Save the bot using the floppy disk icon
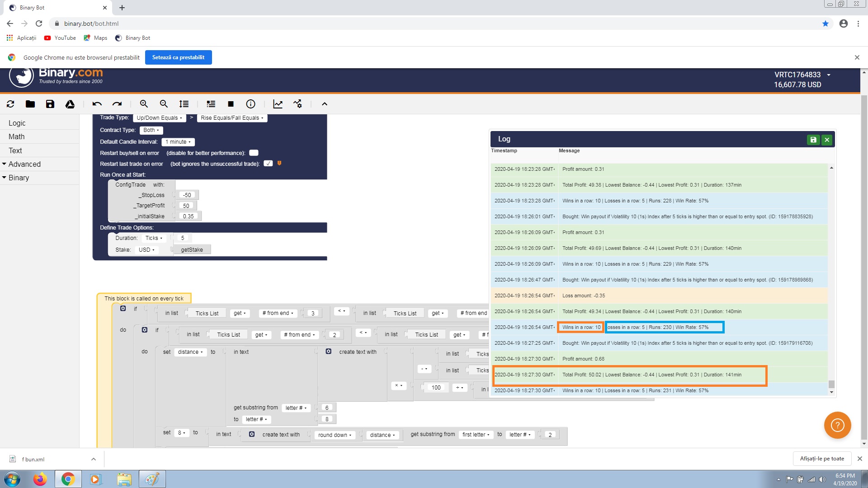This screenshot has width=868, height=488. point(50,104)
